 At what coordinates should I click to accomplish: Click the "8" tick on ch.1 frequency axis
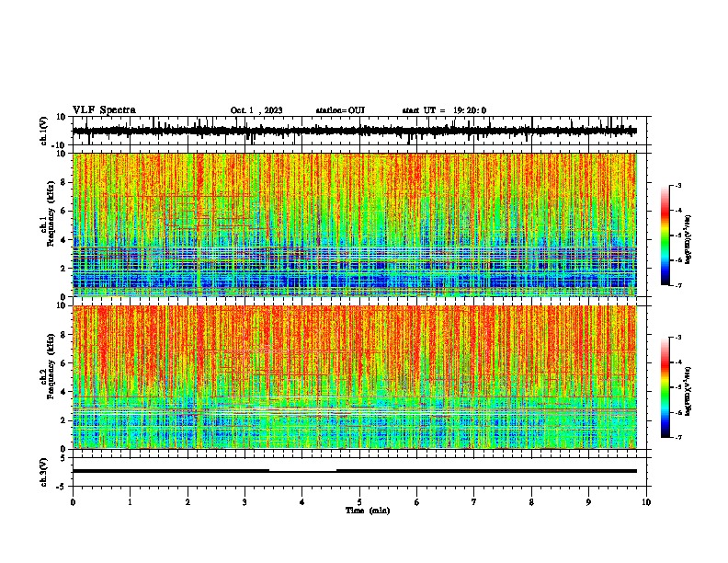(x=64, y=182)
